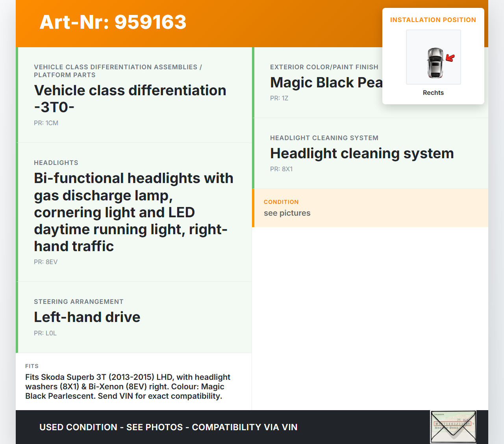Image resolution: width=504 pixels, height=444 pixels.
Task: Click the PR: 8EV code
Action: tap(46, 262)
